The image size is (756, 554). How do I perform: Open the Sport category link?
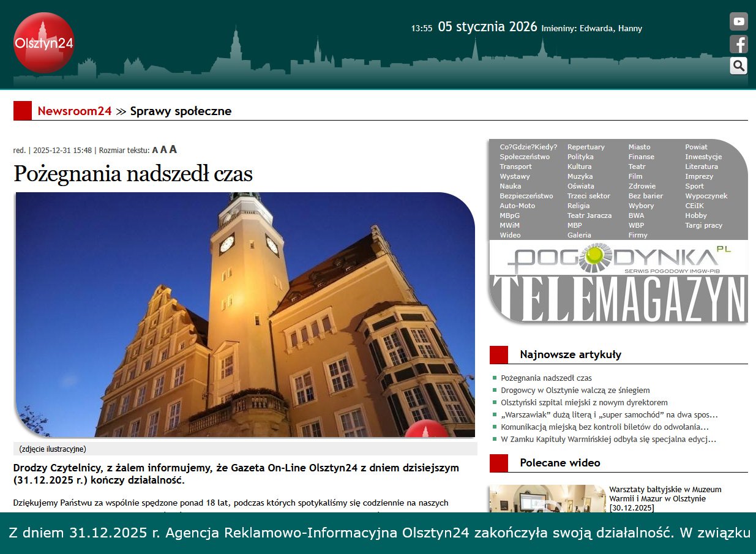tap(694, 185)
